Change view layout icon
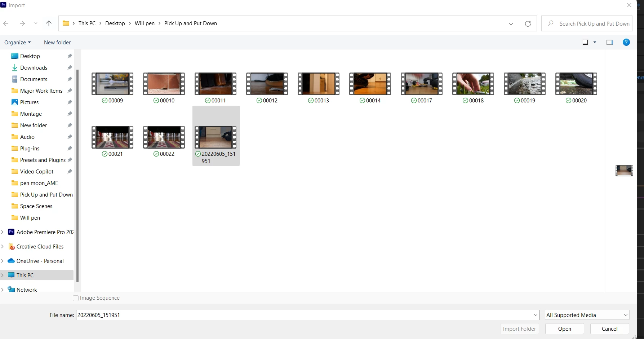The height and width of the screenshot is (339, 644). pyautogui.click(x=585, y=42)
